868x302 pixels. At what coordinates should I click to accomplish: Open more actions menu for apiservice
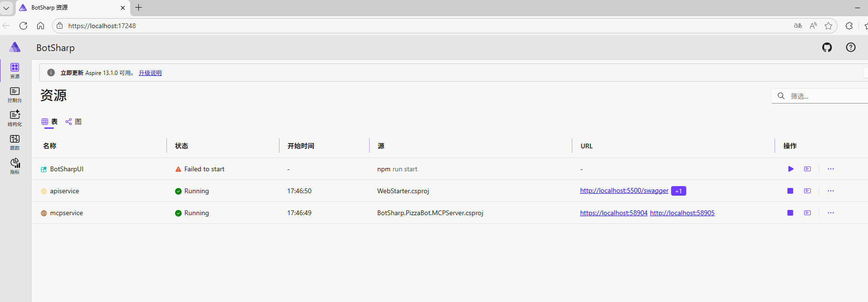[831, 191]
